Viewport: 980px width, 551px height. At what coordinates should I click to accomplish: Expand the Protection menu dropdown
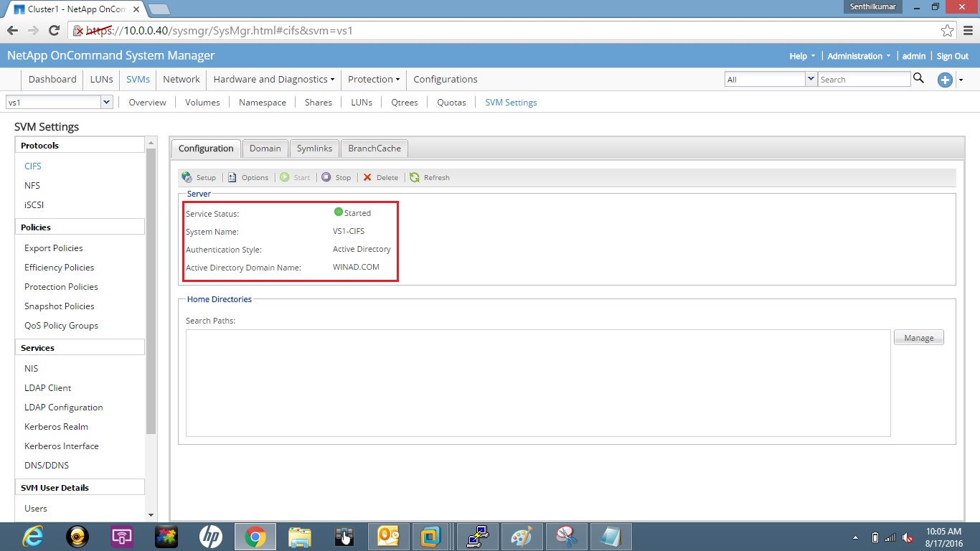tap(373, 79)
